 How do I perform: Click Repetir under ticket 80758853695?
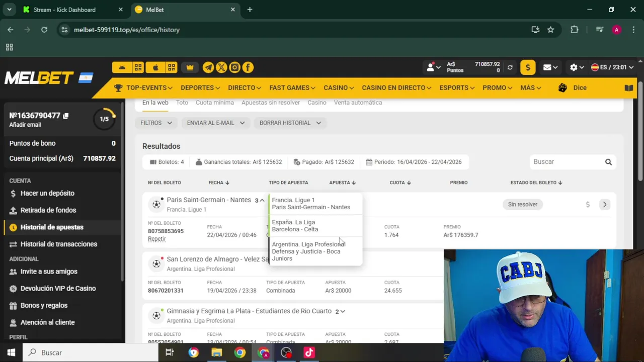tap(156, 239)
